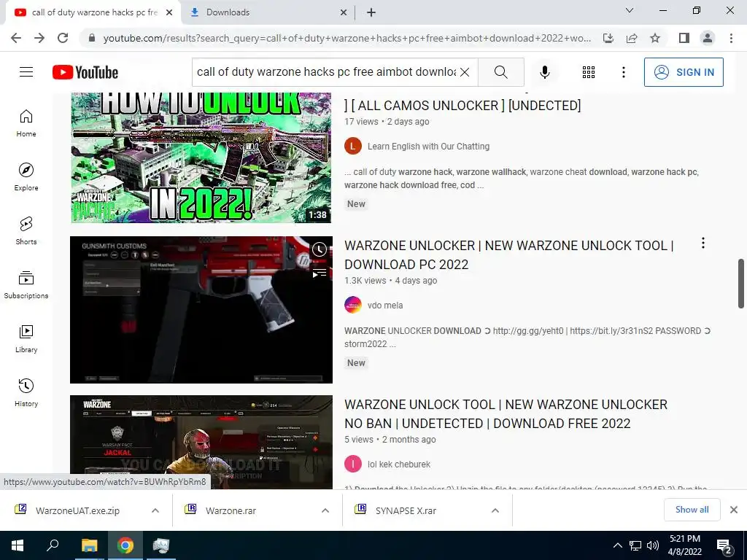Close the Downloads tab
Viewport: 747px width, 560px height.
[x=344, y=13]
